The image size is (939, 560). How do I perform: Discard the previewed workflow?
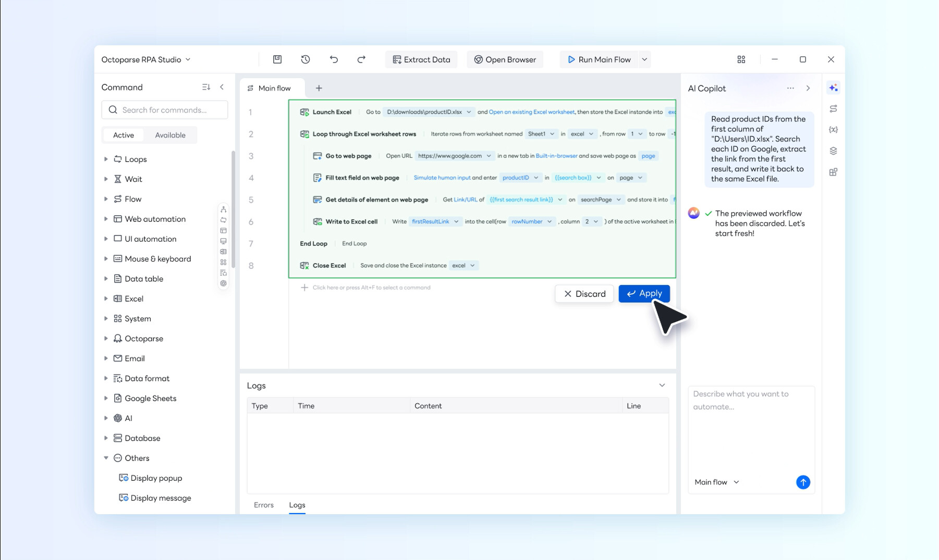pos(584,294)
